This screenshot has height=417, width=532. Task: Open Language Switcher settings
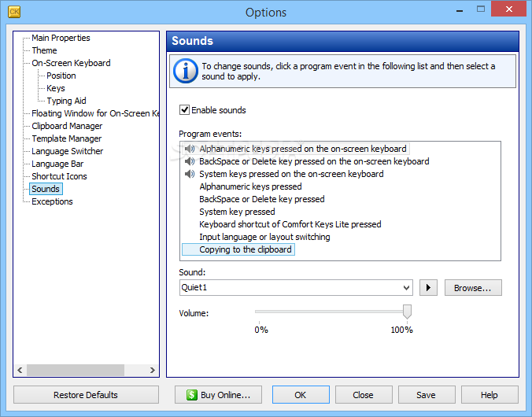coord(67,151)
